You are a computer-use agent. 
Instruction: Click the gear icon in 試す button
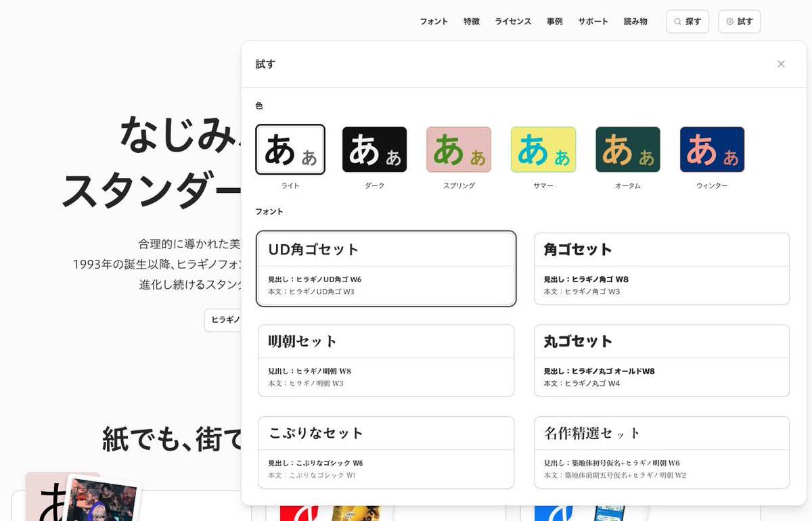[729, 22]
